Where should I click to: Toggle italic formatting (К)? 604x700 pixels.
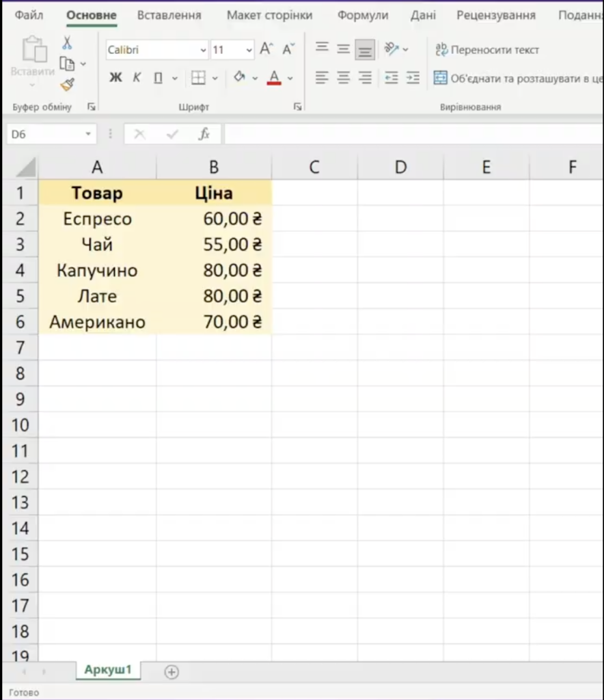point(137,78)
